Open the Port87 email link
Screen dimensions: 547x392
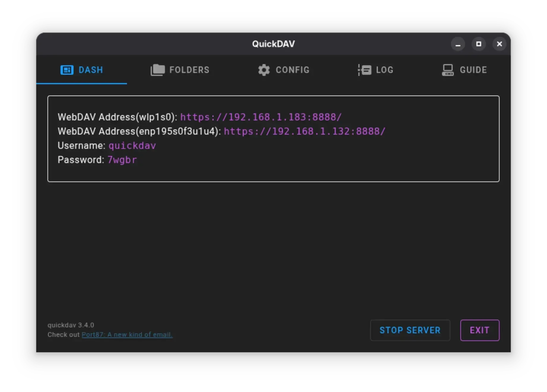[127, 334]
